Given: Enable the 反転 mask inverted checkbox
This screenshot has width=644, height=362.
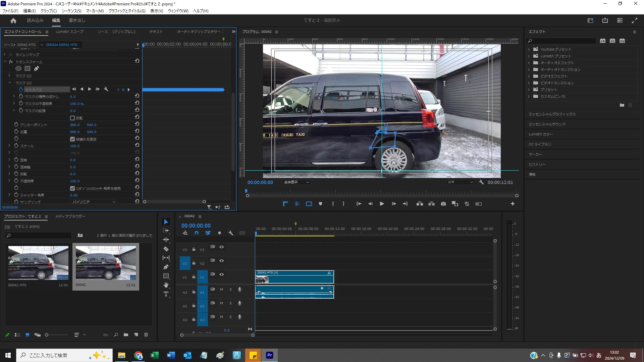Looking at the screenshot, I should pyautogui.click(x=72, y=118).
